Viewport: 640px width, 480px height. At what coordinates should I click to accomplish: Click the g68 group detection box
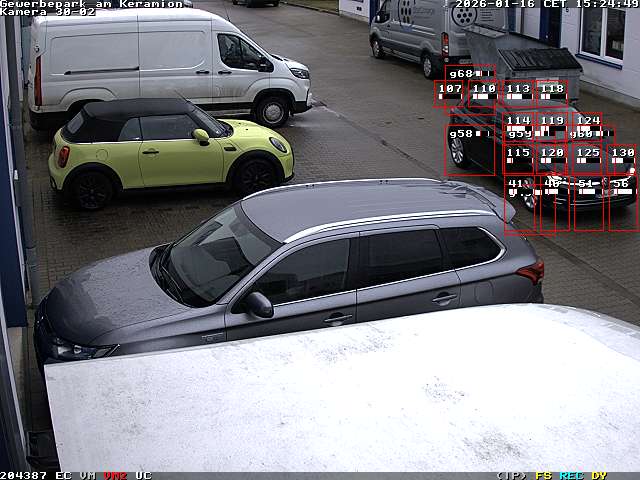coord(470,73)
